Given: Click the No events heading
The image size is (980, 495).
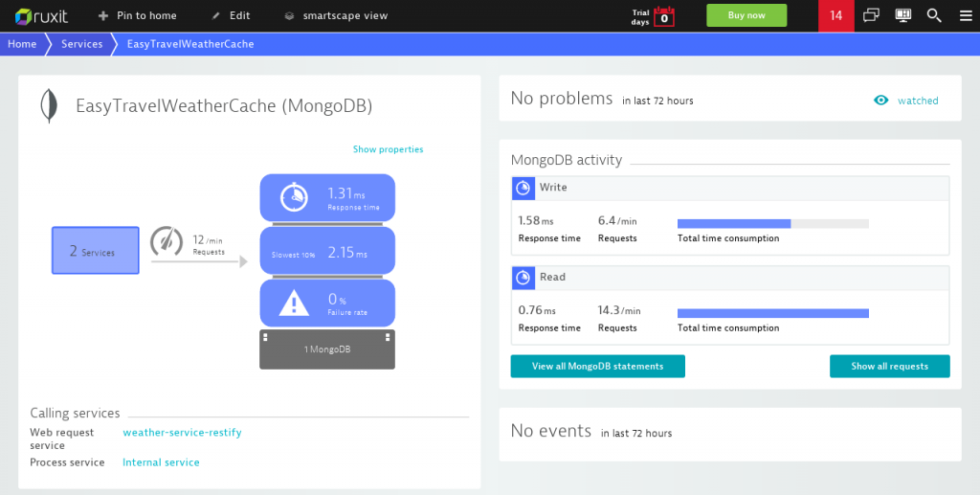Looking at the screenshot, I should pos(550,431).
